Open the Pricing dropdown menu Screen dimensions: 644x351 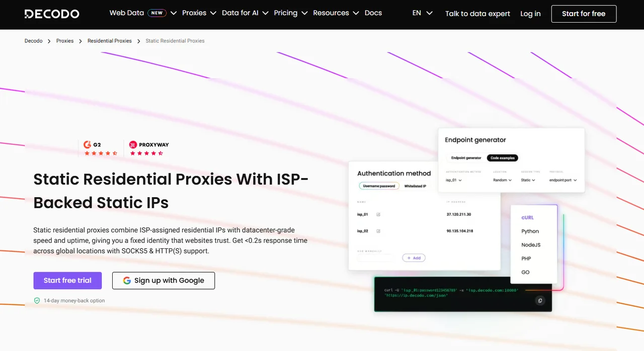point(291,13)
